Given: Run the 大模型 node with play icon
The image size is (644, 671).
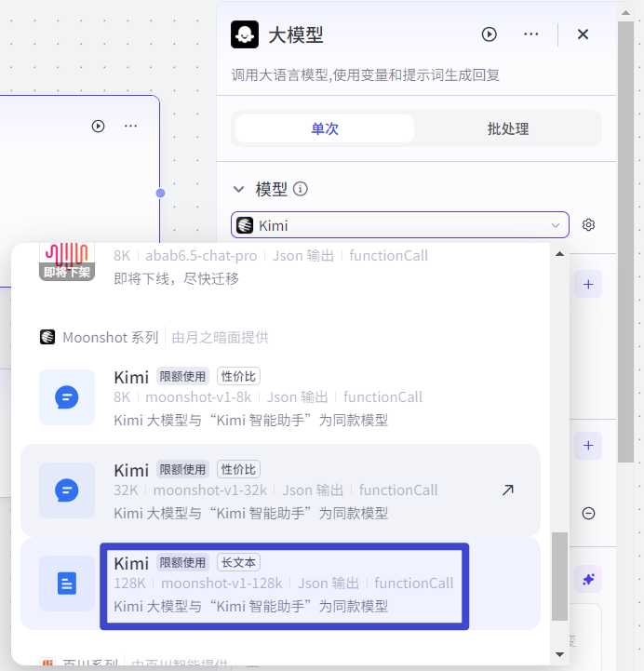Looking at the screenshot, I should click(490, 34).
